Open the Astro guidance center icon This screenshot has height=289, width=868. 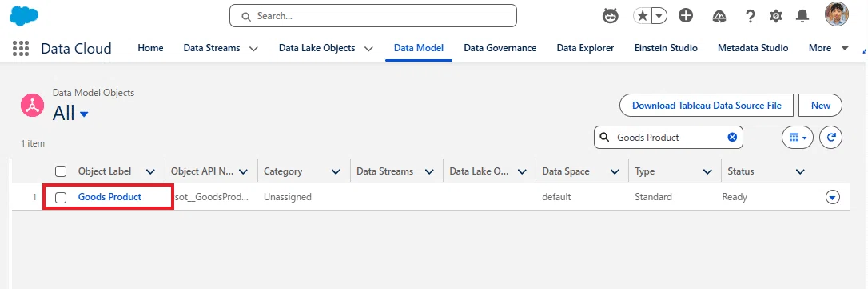(x=611, y=16)
